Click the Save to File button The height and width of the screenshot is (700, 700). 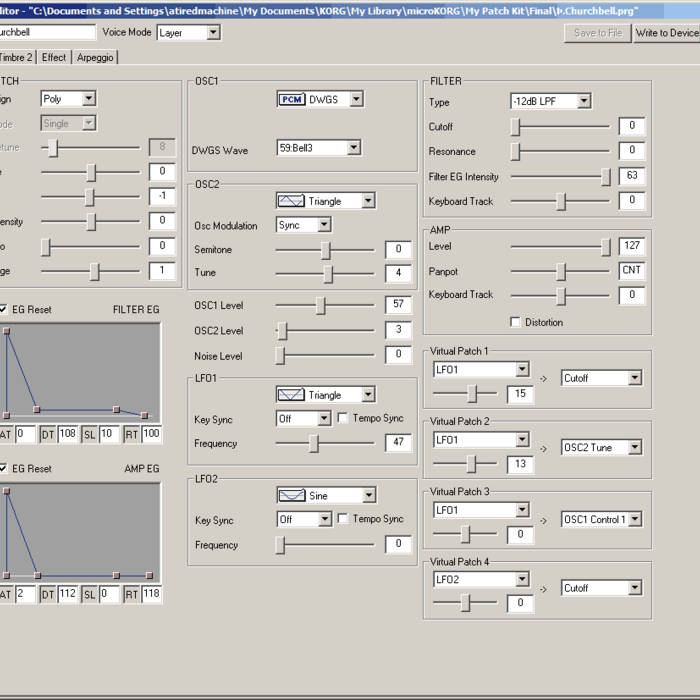598,33
